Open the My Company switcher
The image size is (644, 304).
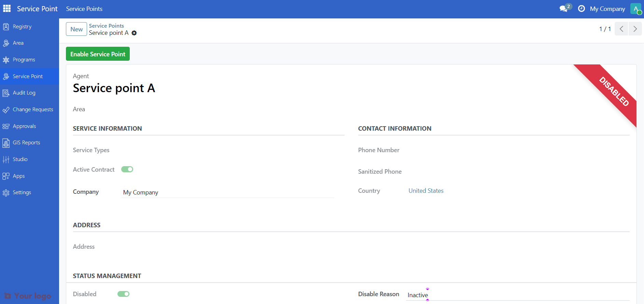(607, 9)
